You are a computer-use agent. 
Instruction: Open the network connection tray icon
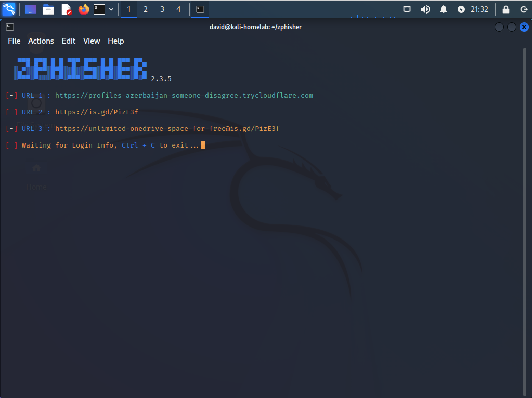click(407, 9)
